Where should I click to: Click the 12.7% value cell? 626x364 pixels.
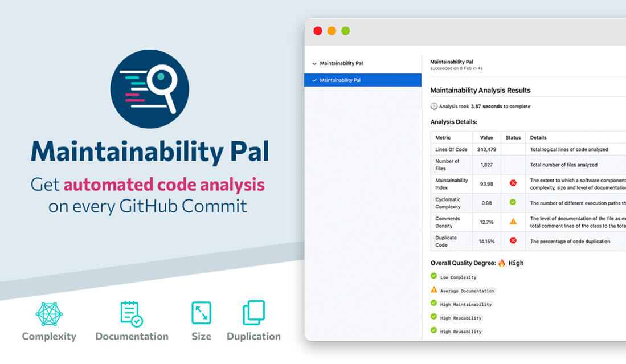click(x=486, y=222)
